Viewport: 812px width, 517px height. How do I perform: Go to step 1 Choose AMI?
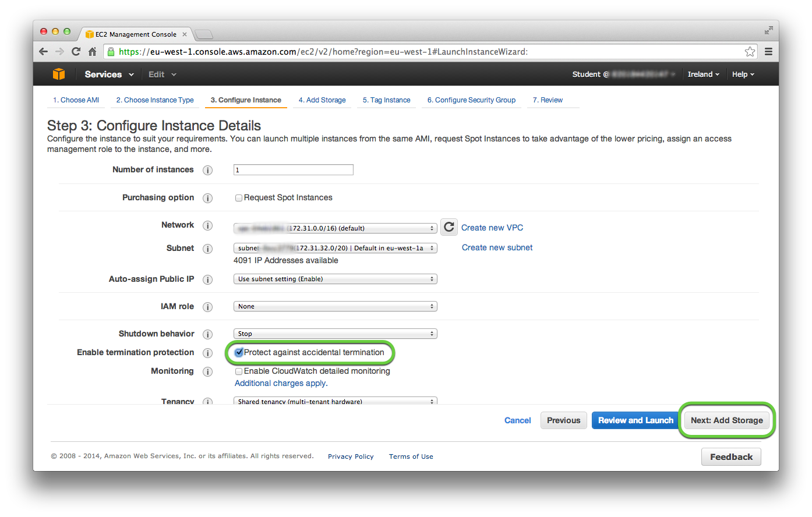76,100
